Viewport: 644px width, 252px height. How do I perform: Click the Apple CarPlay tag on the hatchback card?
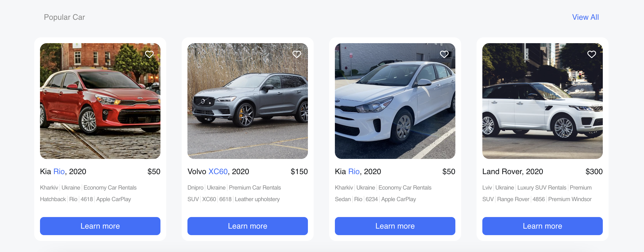113,199
